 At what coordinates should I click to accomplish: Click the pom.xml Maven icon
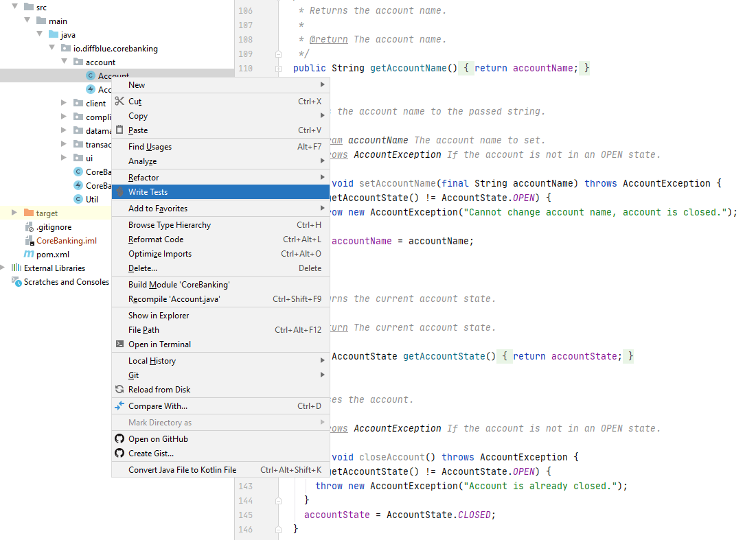click(29, 254)
